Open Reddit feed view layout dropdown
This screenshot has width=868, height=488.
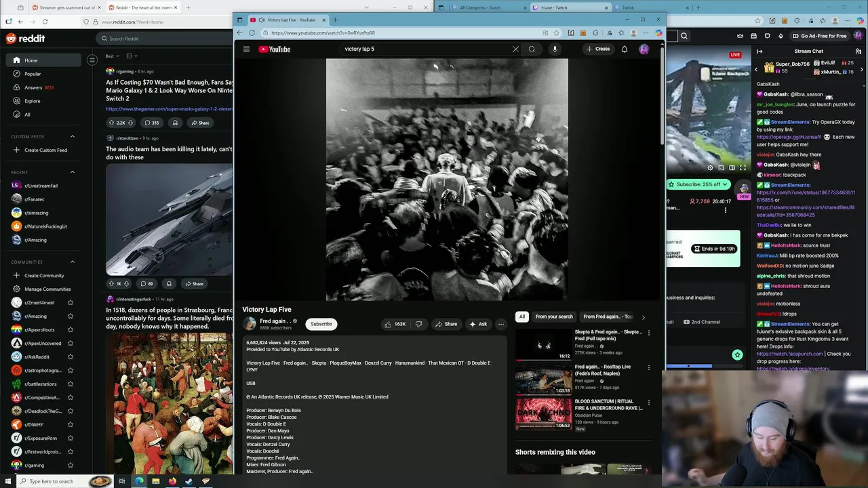pyautogui.click(x=132, y=56)
